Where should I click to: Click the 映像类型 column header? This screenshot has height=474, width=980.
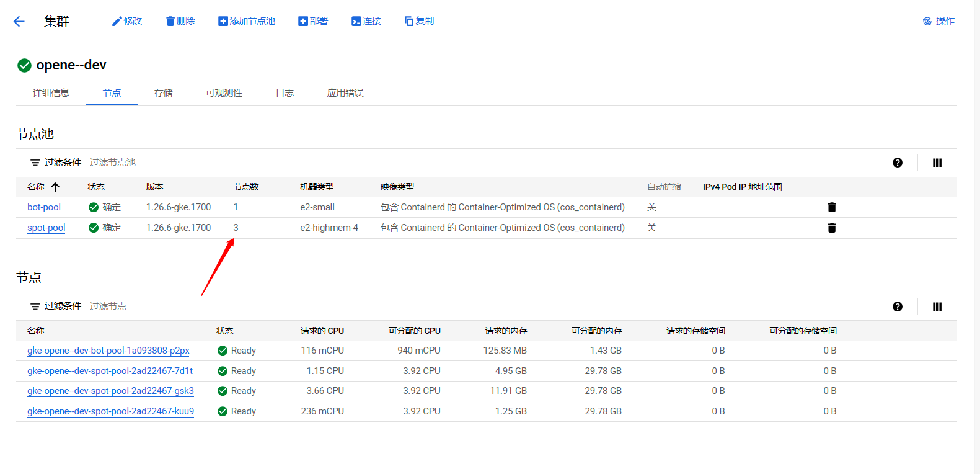click(397, 187)
